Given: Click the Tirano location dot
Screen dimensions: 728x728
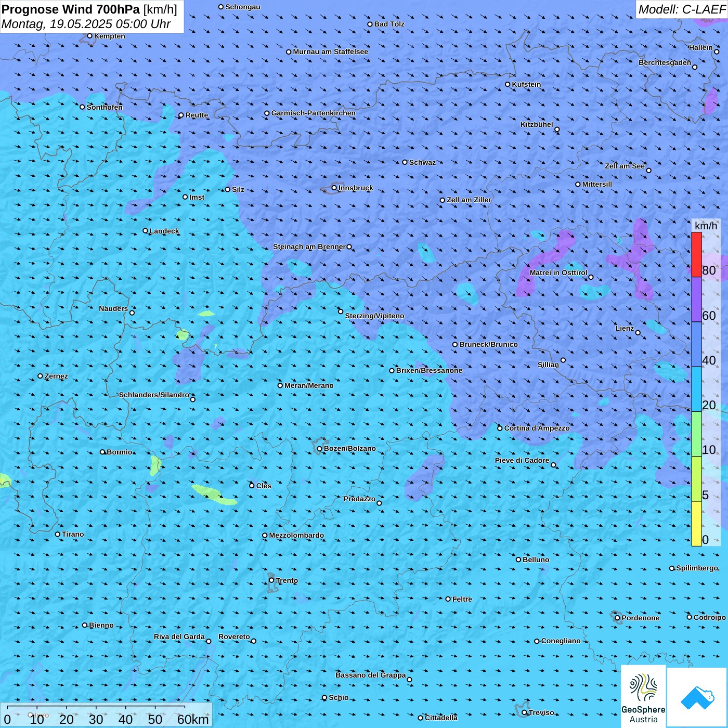Looking at the screenshot, I should pos(58,534).
